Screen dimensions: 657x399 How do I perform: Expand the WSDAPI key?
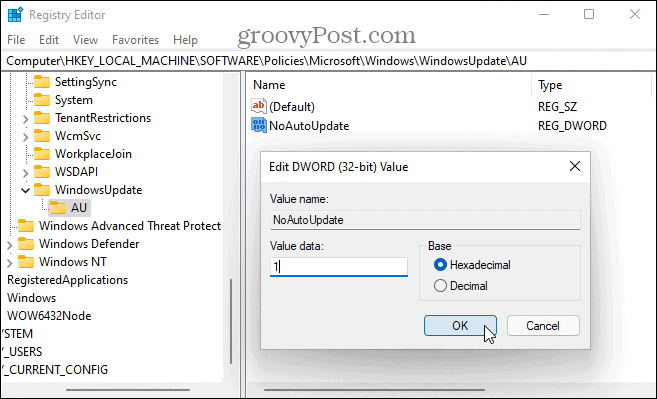pyautogui.click(x=25, y=173)
